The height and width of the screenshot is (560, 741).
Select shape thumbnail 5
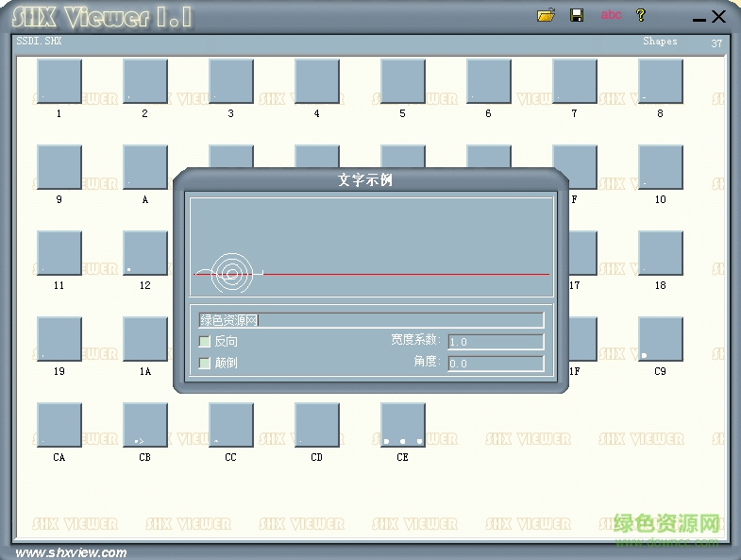click(x=403, y=81)
